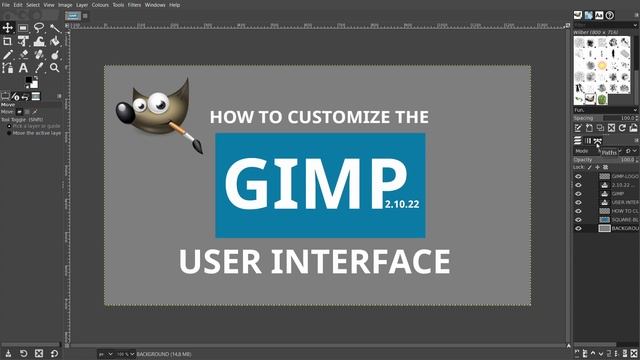Switch to the Channels tab
Image resolution: width=640 pixels, height=360 pixels.
[x=588, y=141]
